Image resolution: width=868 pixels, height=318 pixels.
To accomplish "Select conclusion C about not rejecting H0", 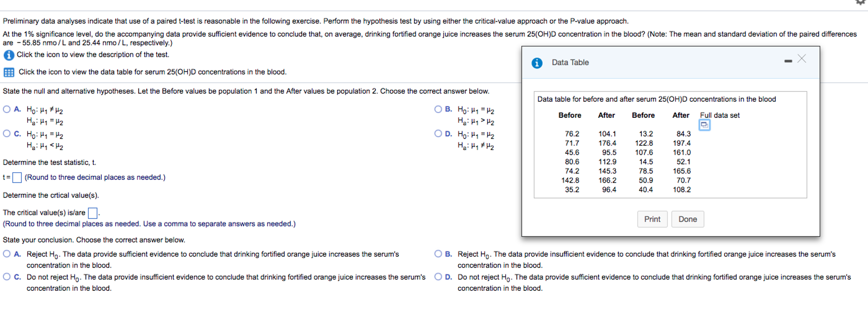I will coord(6,276).
